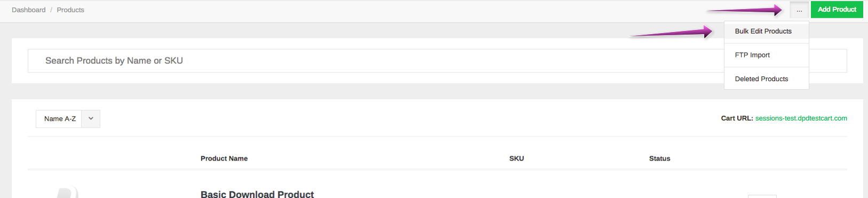Click the Products breadcrumb
Image resolution: width=868 pixels, height=198 pixels.
pos(70,10)
